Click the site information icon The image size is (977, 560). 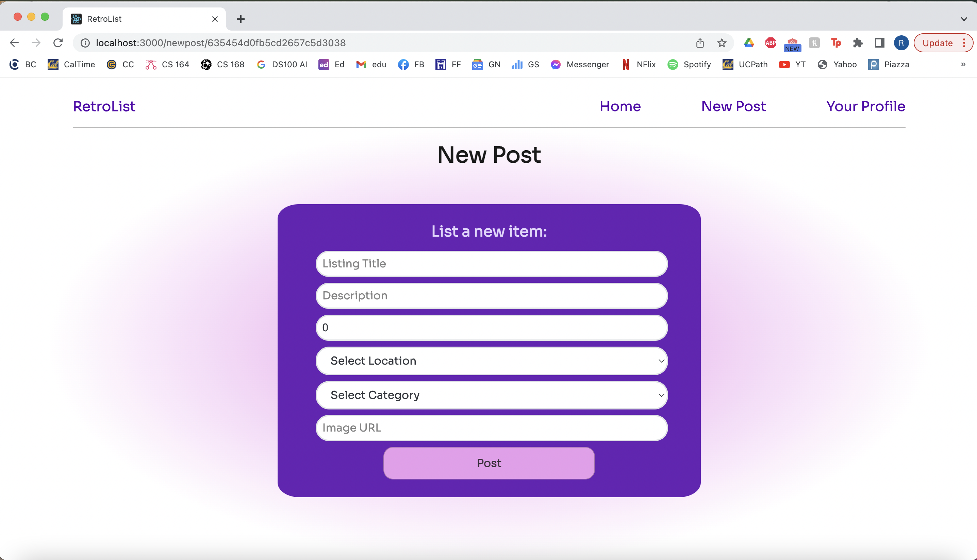[x=85, y=43]
